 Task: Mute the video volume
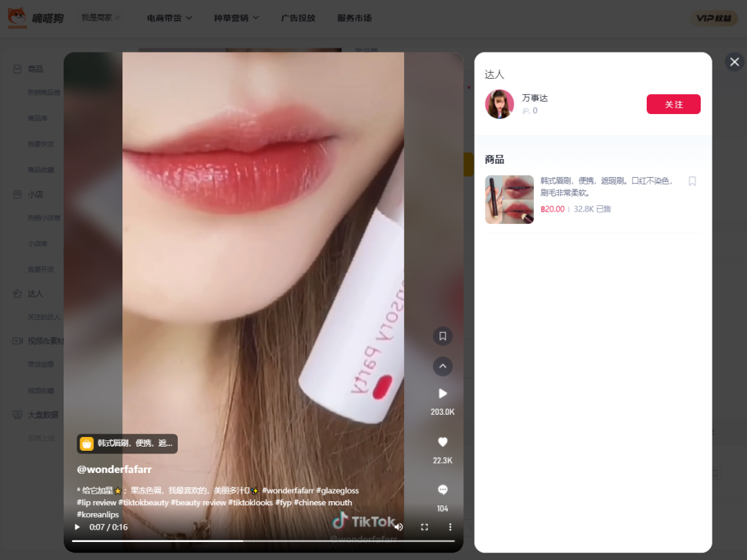point(398,527)
